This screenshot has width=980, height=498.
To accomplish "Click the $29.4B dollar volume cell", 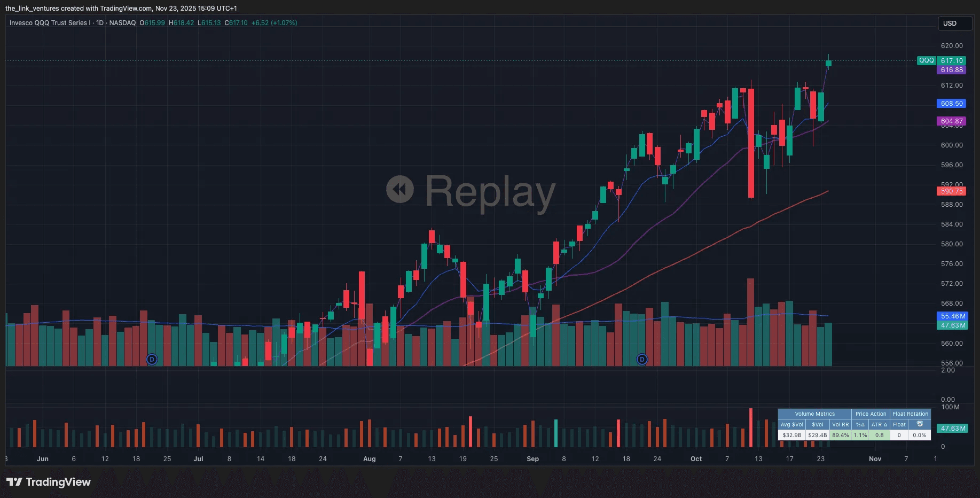I will (x=817, y=435).
